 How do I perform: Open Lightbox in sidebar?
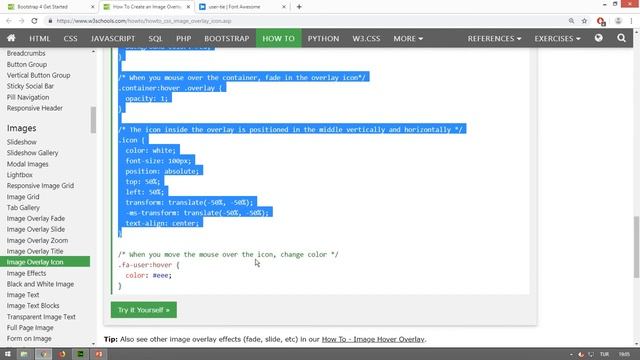[x=20, y=175]
